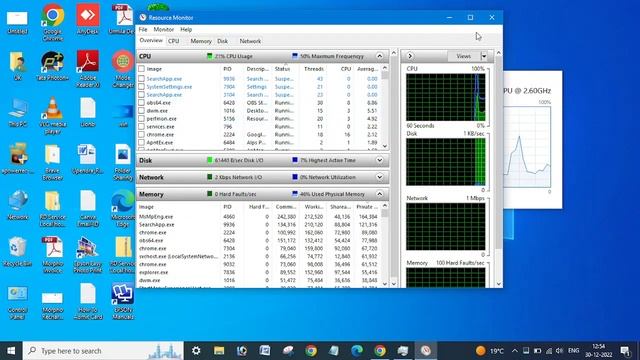Open the Monitor menu
The width and height of the screenshot is (640, 360).
pos(164,29)
